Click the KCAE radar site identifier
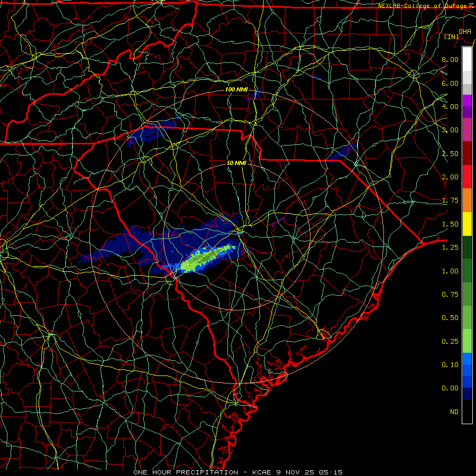The width and height of the screenshot is (476, 476). [x=262, y=472]
